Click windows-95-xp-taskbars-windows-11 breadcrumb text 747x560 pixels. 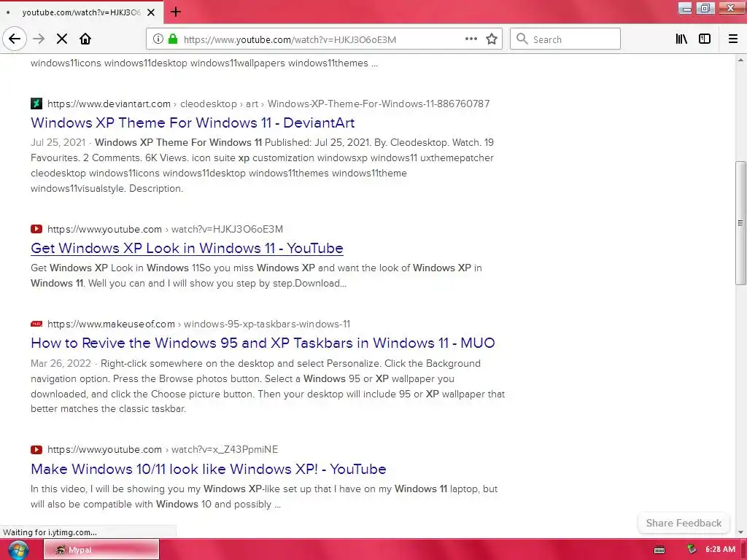tap(267, 324)
